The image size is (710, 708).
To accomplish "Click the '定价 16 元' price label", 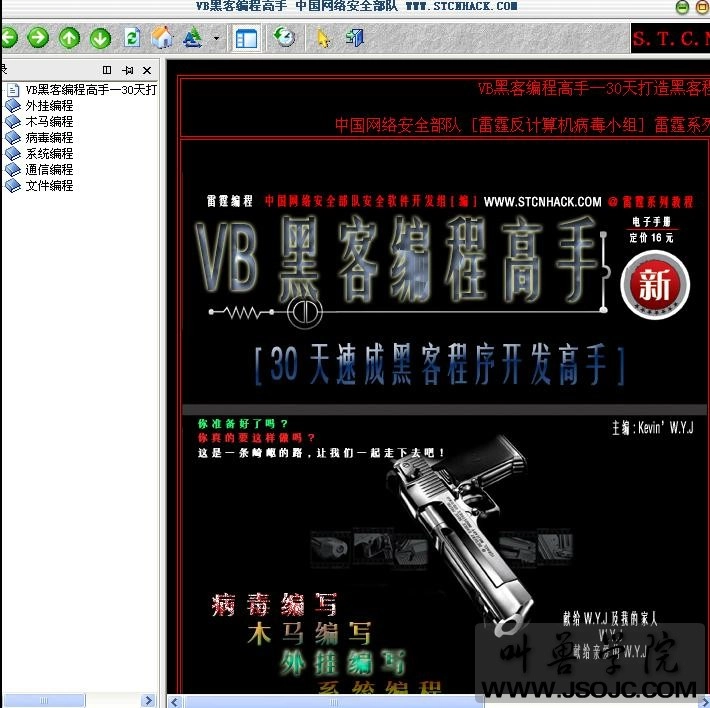I will 651,237.
